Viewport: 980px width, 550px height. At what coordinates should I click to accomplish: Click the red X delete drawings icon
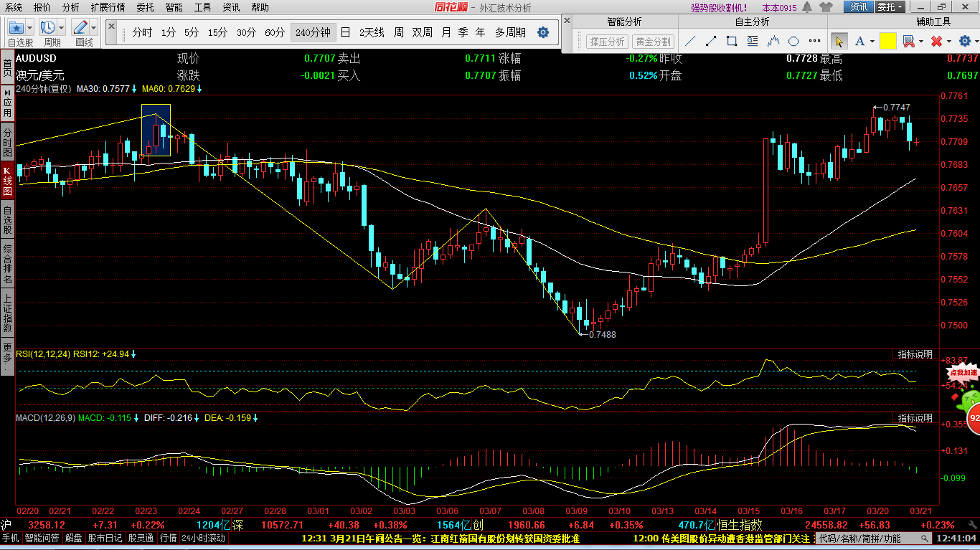936,41
